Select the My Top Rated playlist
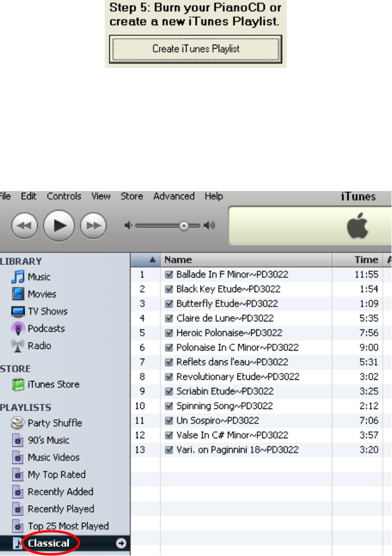Viewport: 392px width, 556px height. pyautogui.click(x=57, y=474)
